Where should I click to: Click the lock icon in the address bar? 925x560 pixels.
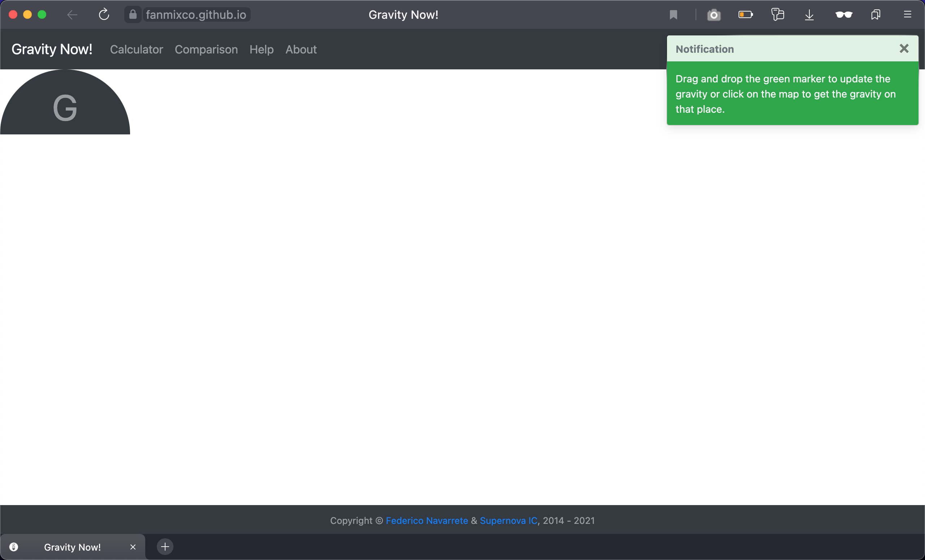point(133,15)
